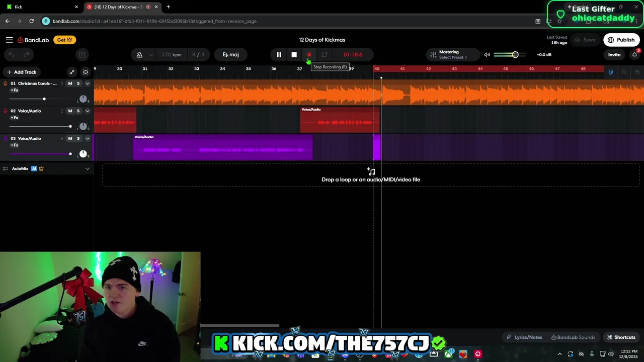Open track 01 three-dot menu
Image resolution: width=644 pixels, height=362 pixels.
pos(62,83)
